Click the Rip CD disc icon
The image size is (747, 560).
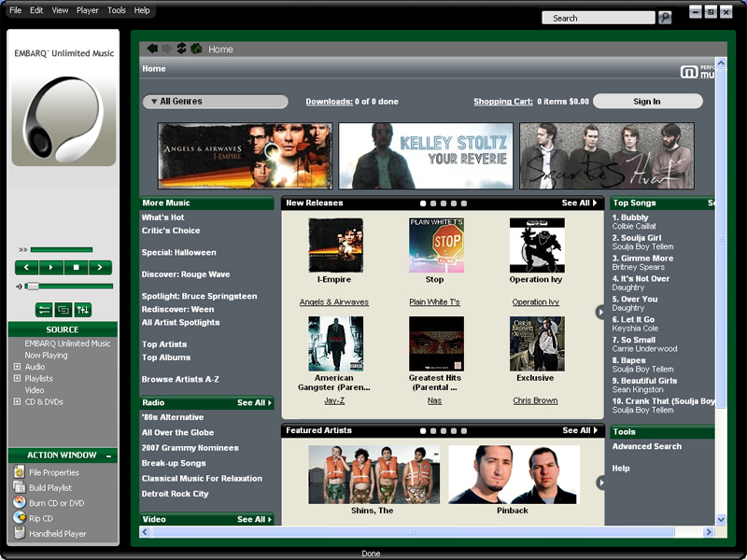click(x=19, y=518)
